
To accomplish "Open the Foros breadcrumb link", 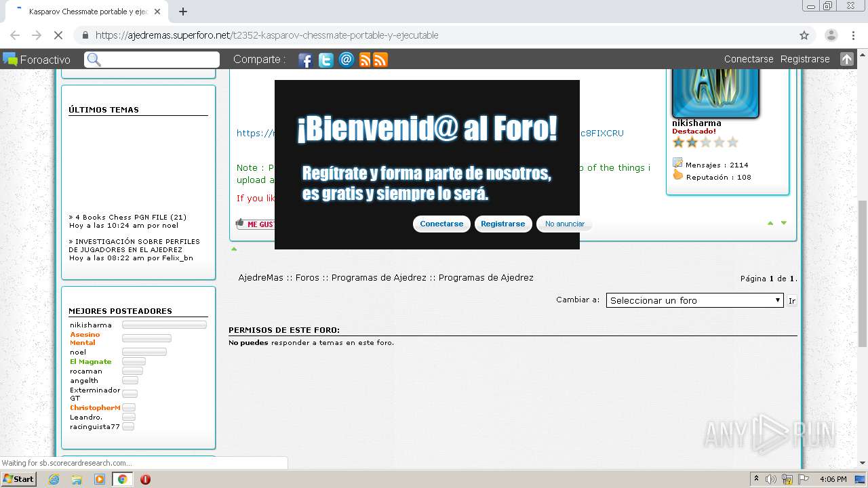I will click(x=307, y=277).
